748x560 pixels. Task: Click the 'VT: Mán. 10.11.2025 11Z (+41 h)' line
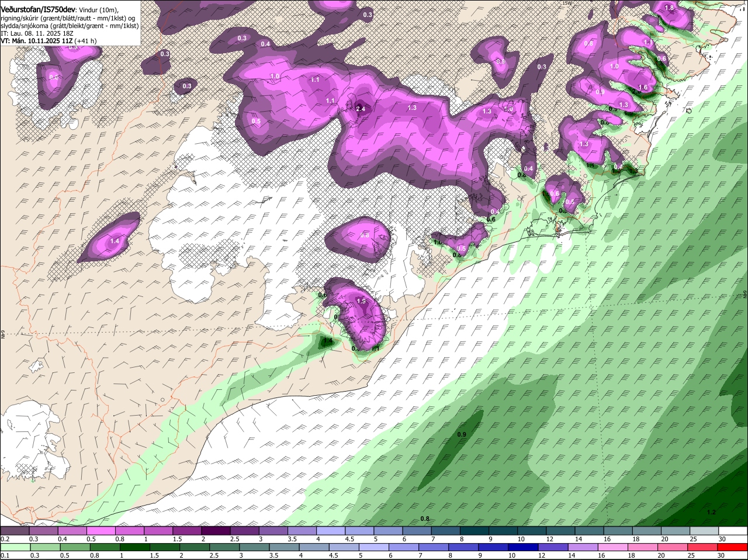[49, 41]
